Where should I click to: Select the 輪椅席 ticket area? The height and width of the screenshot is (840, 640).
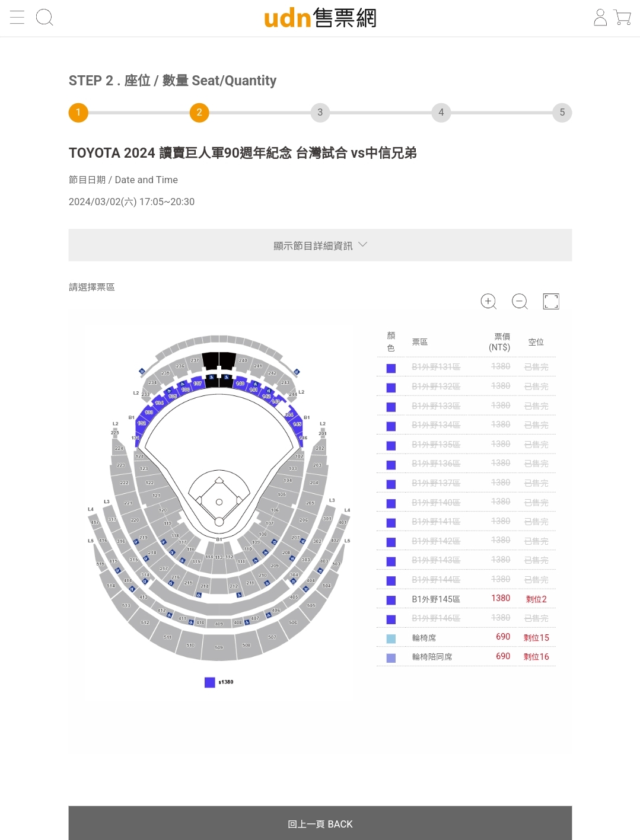(x=466, y=638)
